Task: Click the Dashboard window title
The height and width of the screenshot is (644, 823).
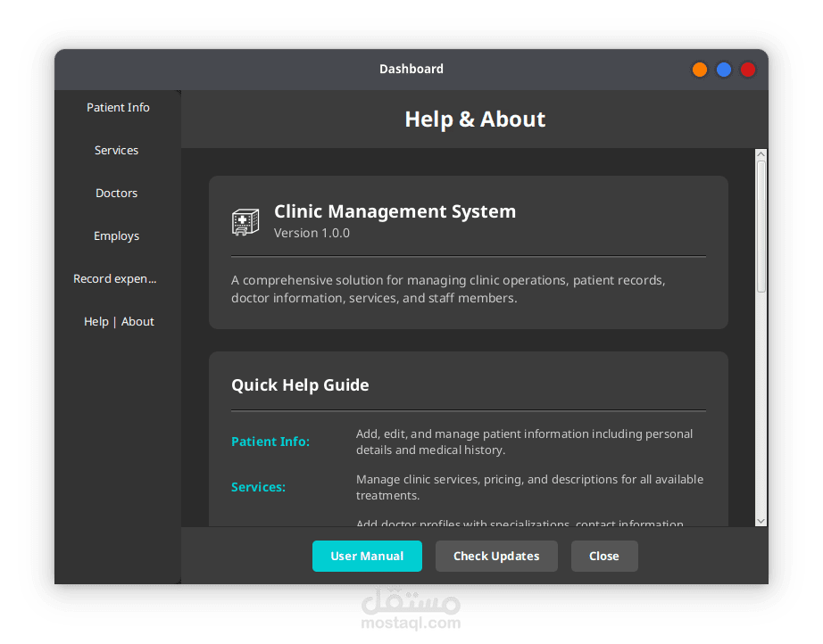Action: [x=411, y=70]
